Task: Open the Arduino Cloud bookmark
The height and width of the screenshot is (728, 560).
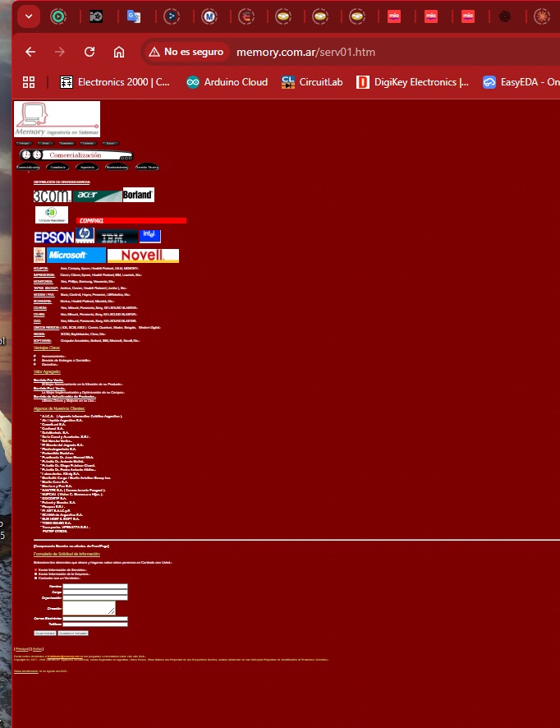Action: tap(227, 82)
